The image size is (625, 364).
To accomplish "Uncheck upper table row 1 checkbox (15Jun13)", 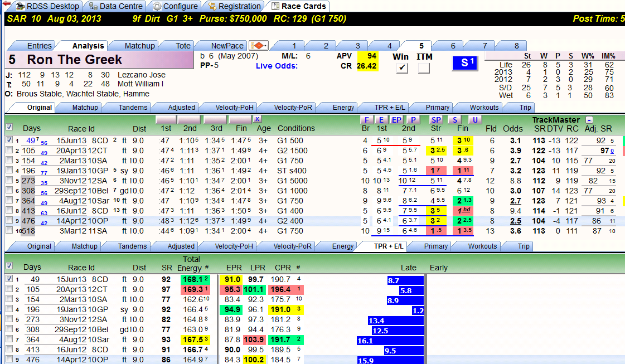I will pyautogui.click(x=9, y=140).
